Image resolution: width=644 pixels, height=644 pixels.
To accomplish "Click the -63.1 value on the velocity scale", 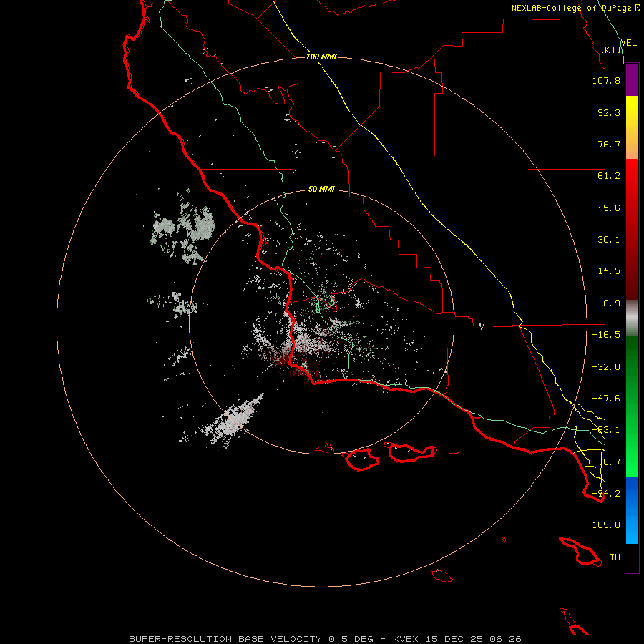I will (606, 430).
